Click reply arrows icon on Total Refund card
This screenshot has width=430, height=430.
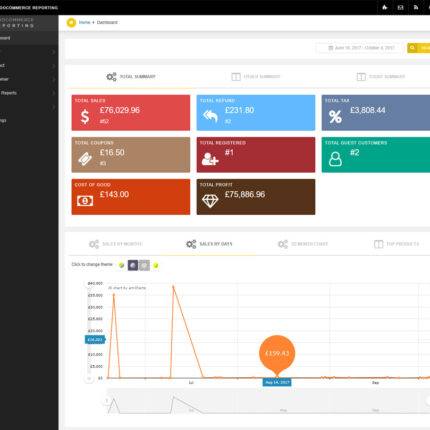pos(210,116)
